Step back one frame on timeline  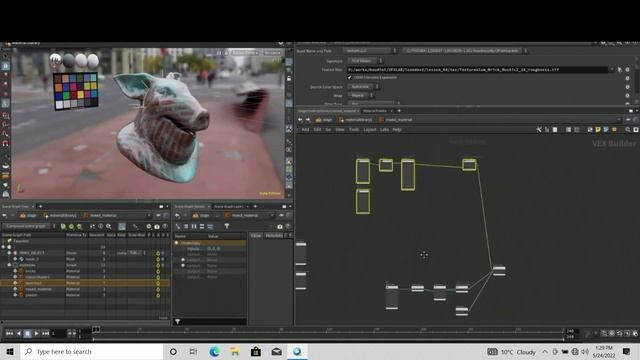point(18,333)
